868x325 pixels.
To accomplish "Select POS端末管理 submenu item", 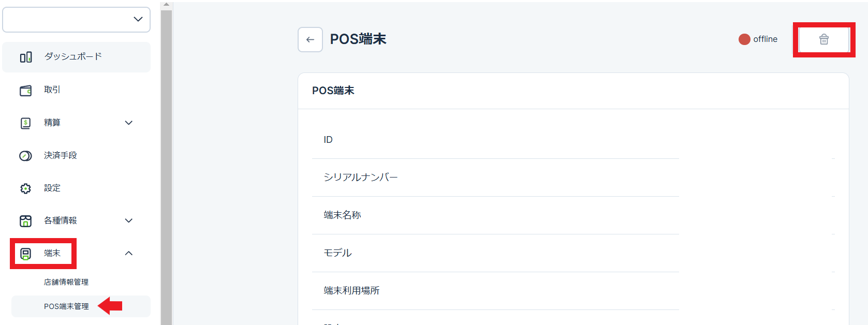I will tap(66, 306).
